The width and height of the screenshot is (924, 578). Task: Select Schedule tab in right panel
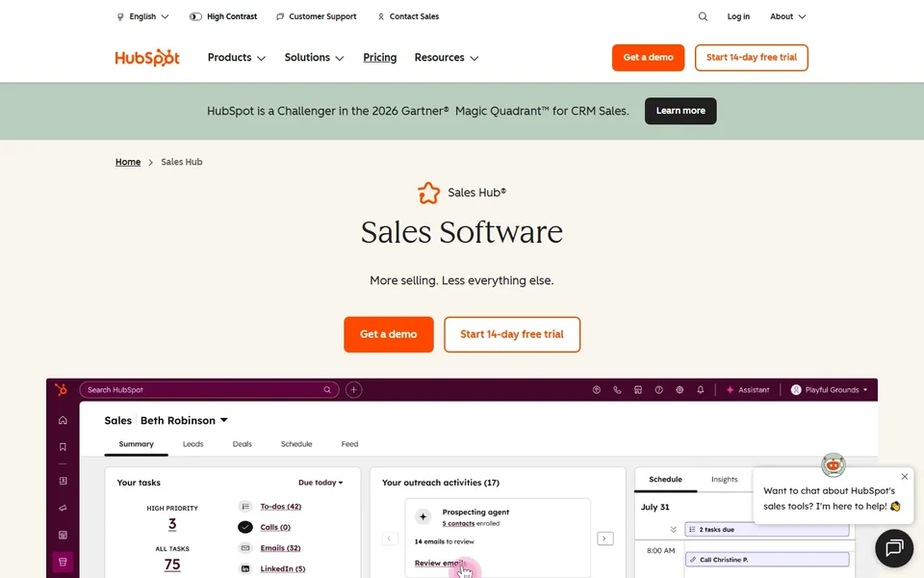click(x=665, y=480)
